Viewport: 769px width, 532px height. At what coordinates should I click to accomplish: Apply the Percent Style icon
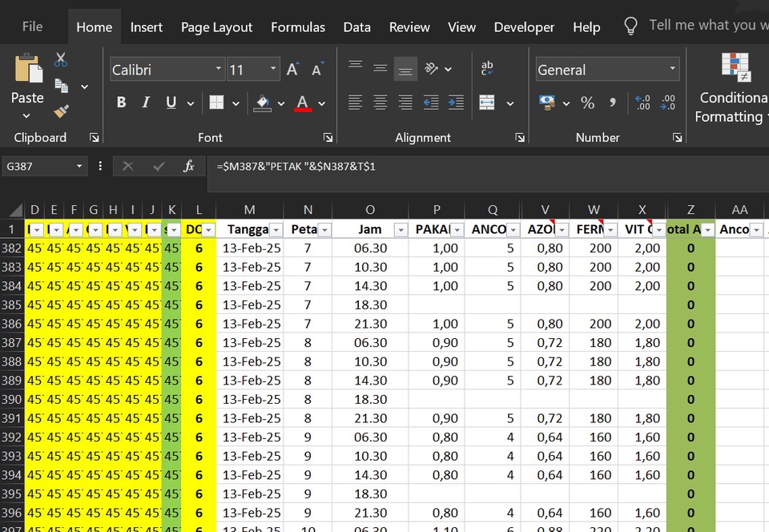tap(587, 103)
